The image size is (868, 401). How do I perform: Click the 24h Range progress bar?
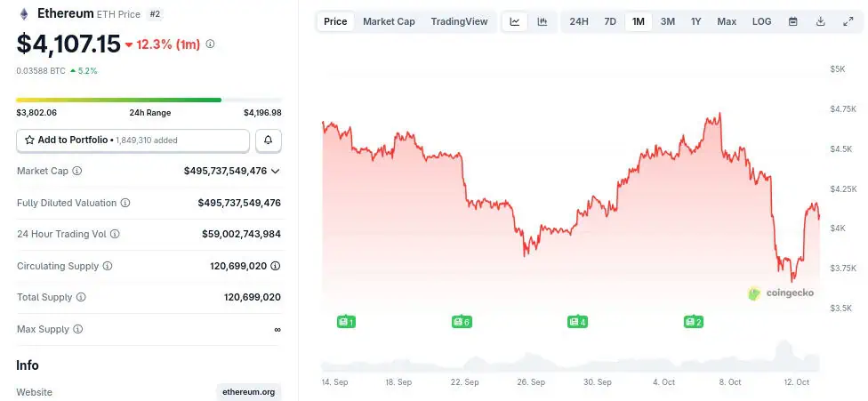coord(149,100)
